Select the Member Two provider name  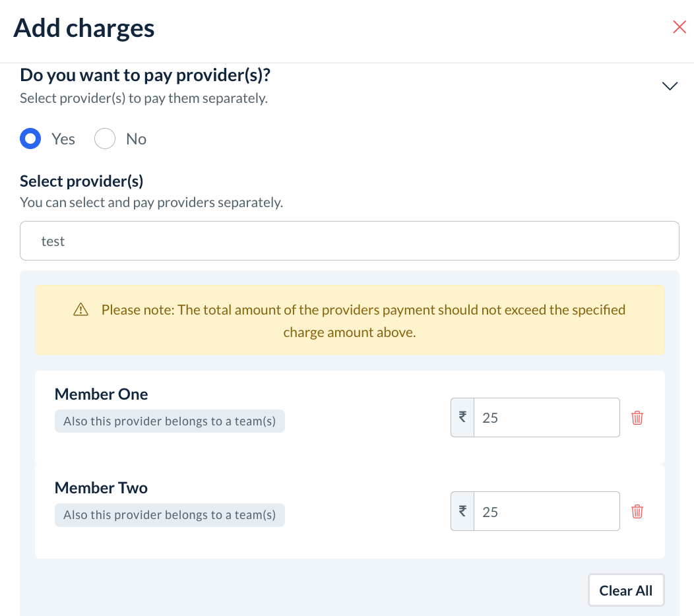(101, 488)
